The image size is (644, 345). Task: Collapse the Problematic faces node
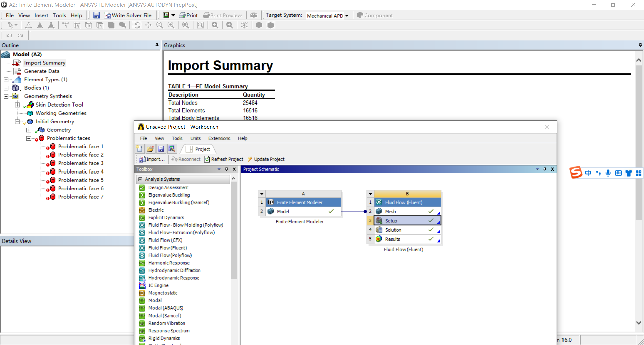click(29, 138)
